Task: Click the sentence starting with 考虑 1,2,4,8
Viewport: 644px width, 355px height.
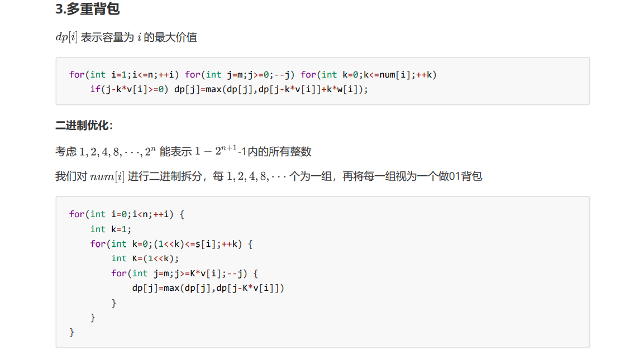Action: (183, 151)
